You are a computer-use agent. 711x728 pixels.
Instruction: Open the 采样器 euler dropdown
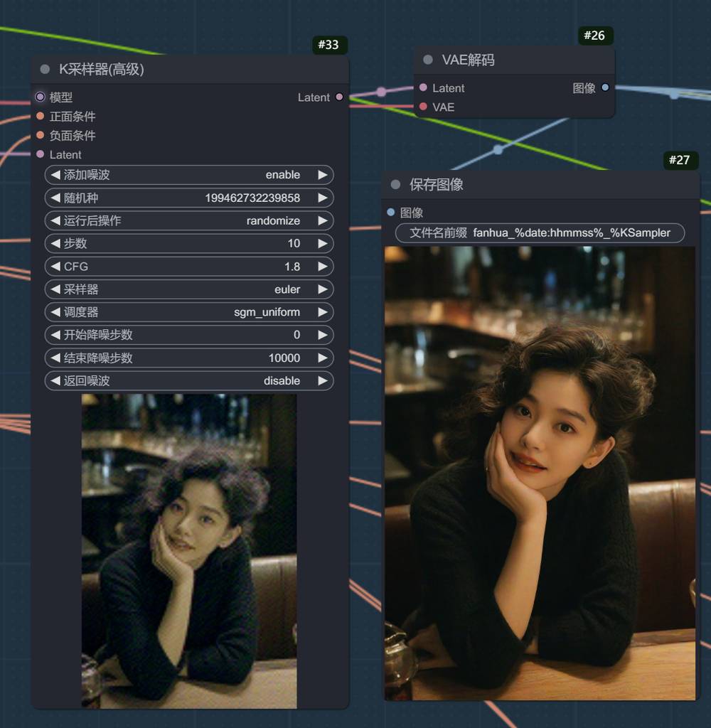(188, 289)
